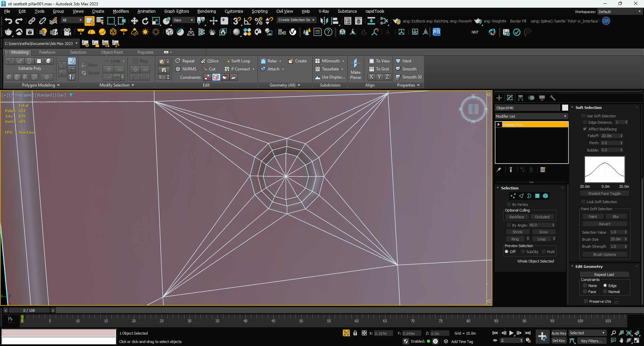The width and height of the screenshot is (644, 346).
Task: Click the Brush Options button
Action: (x=604, y=254)
